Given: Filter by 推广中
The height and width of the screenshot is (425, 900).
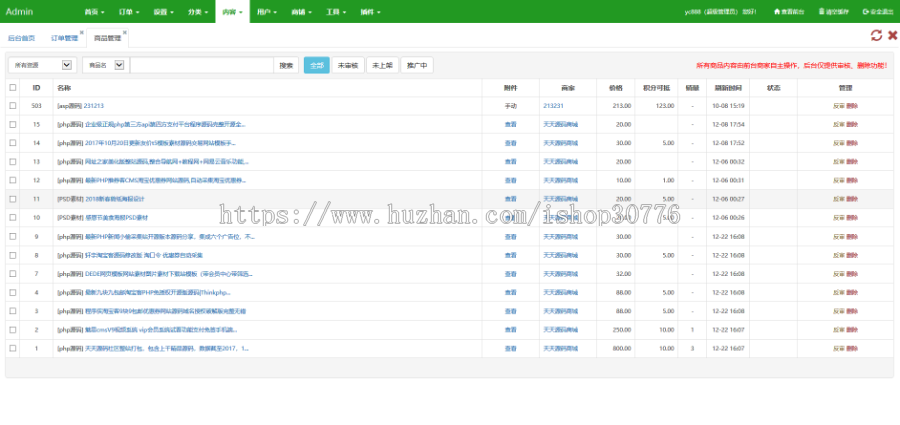Looking at the screenshot, I should pyautogui.click(x=417, y=65).
